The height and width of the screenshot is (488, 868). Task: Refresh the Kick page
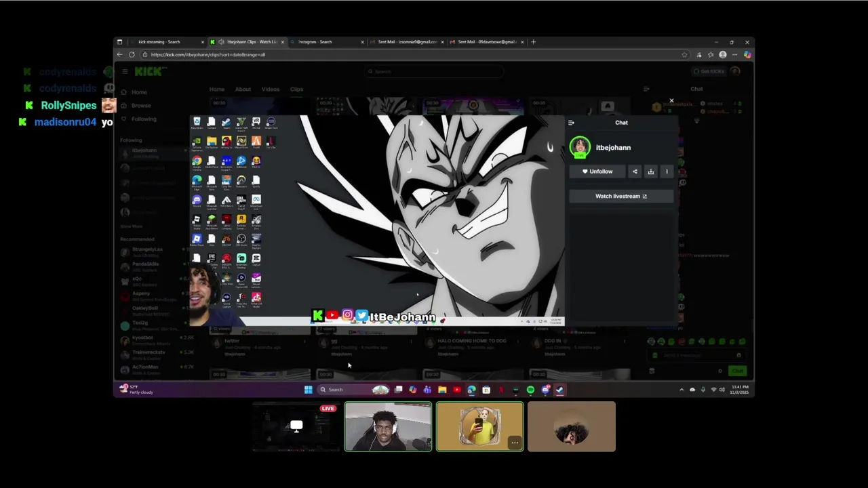pyautogui.click(x=132, y=54)
